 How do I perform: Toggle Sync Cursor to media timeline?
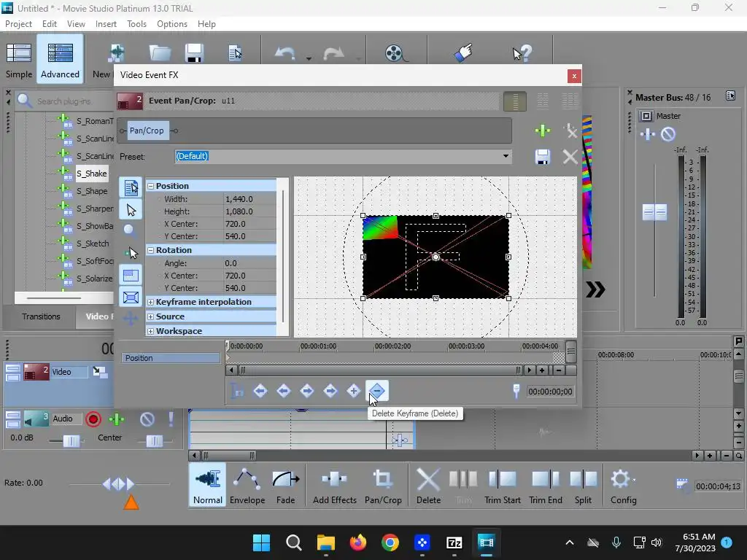click(237, 391)
